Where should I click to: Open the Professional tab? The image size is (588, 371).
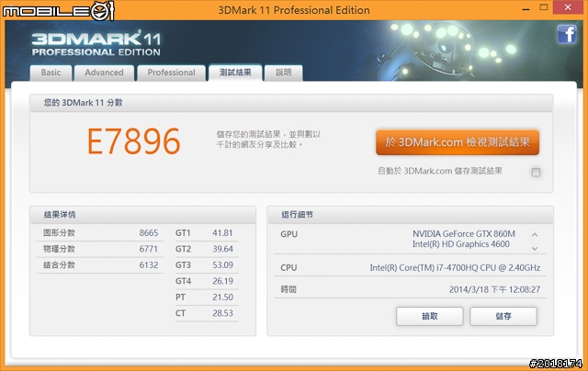coord(172,73)
